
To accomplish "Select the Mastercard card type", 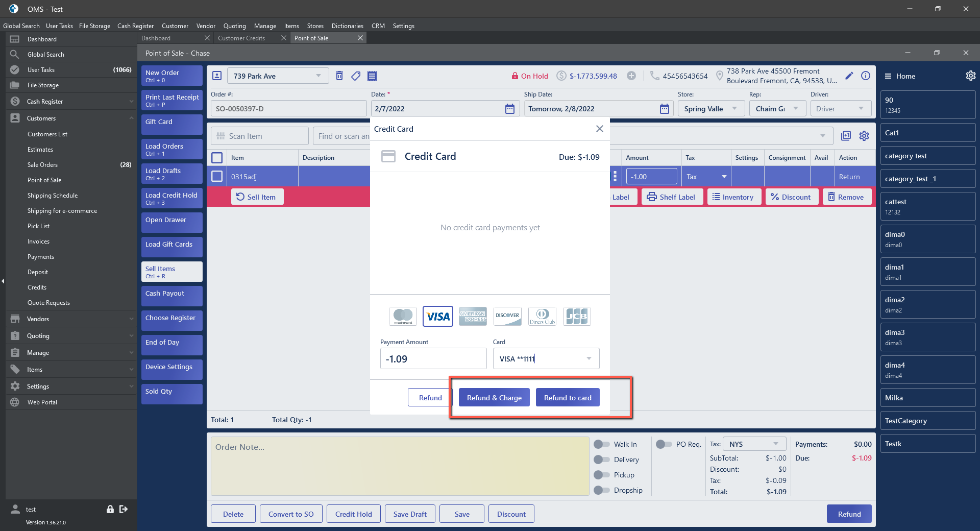I will click(x=403, y=316).
